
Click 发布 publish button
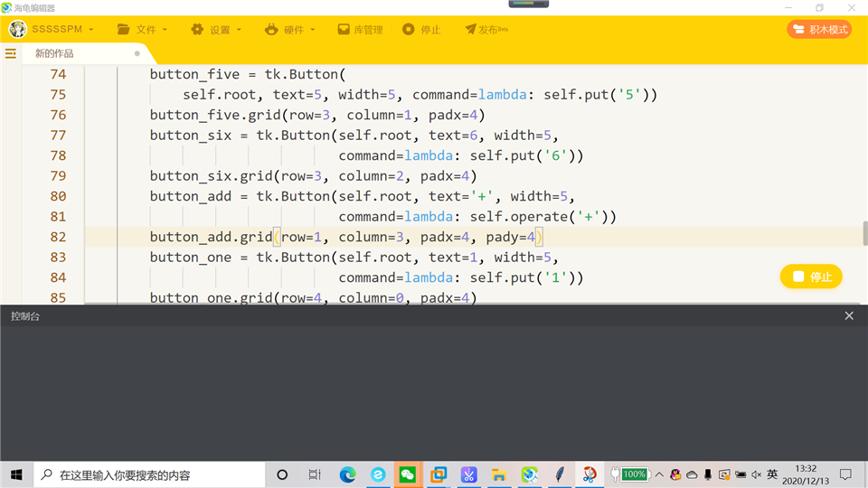click(486, 29)
